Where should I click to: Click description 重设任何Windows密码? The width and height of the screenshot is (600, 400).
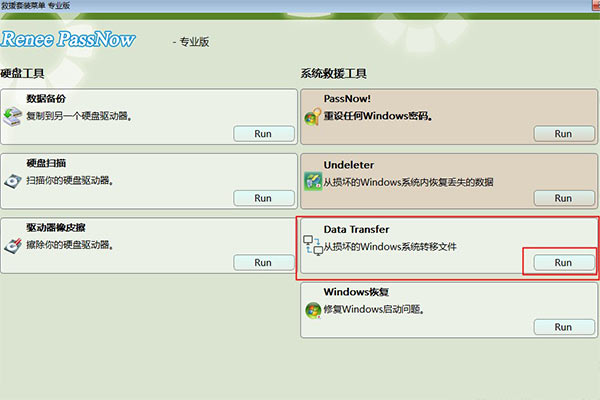(x=378, y=116)
